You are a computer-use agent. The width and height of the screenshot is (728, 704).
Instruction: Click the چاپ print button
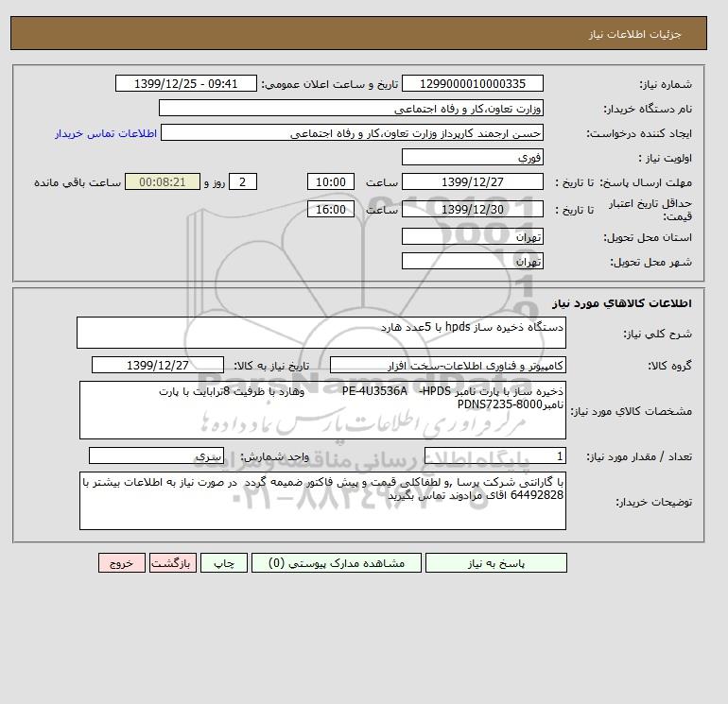coord(224,563)
